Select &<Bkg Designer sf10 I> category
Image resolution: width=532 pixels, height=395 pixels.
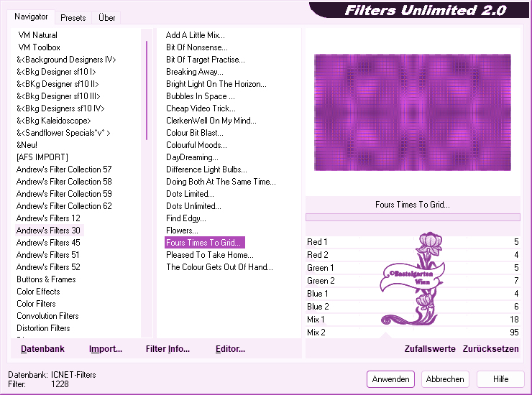click(x=56, y=72)
